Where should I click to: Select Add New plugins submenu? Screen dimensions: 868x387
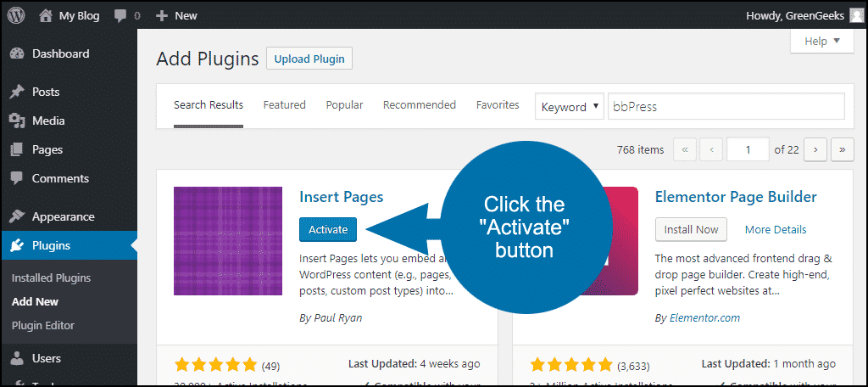coord(35,302)
